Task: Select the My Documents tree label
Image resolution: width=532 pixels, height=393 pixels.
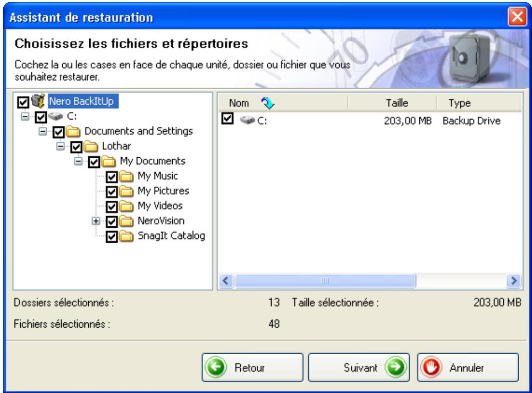Action: [153, 161]
